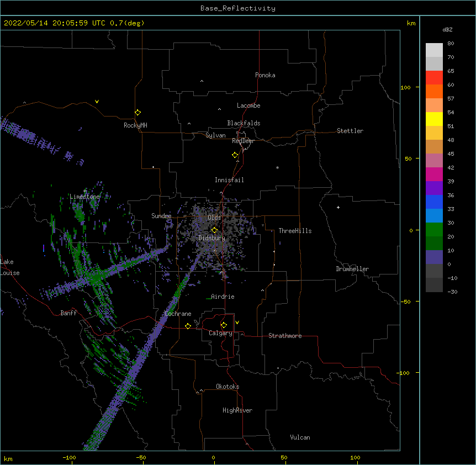Click the Banff label
Image resolution: width=476 pixels, height=465 pixels.
(68, 313)
